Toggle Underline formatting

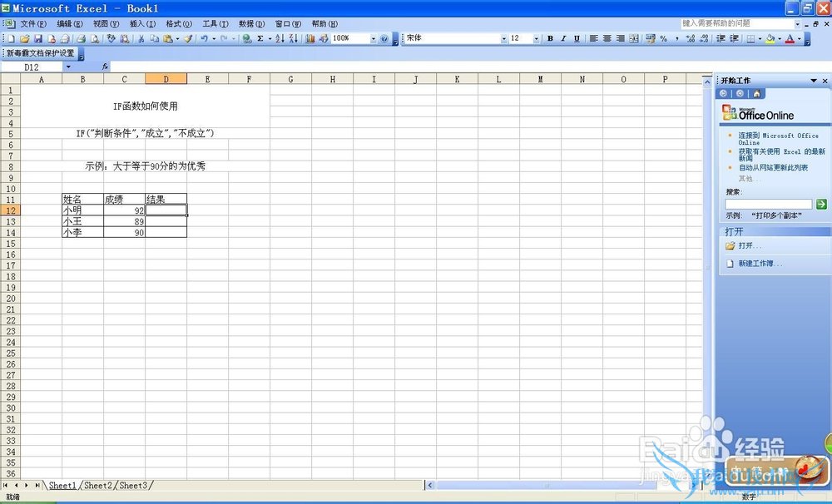(x=577, y=39)
